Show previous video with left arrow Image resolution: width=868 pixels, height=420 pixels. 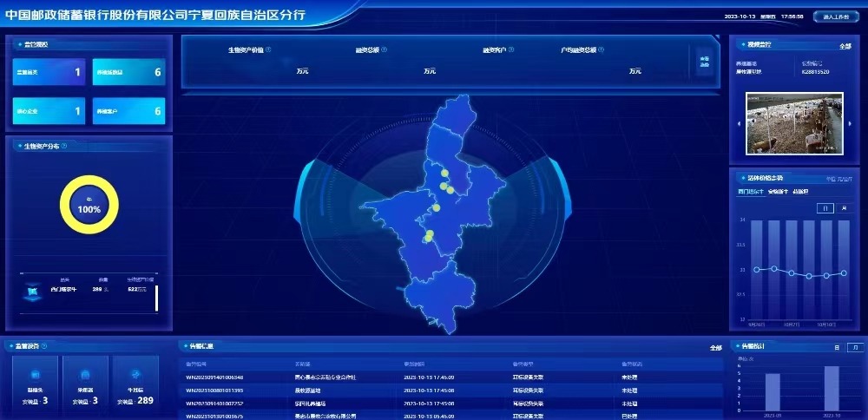[x=739, y=124]
